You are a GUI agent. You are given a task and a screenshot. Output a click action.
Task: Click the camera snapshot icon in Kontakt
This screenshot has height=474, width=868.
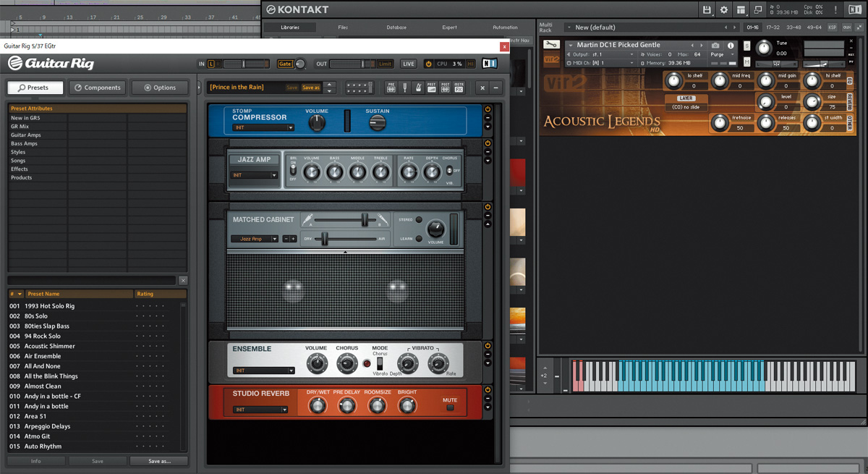tap(715, 45)
